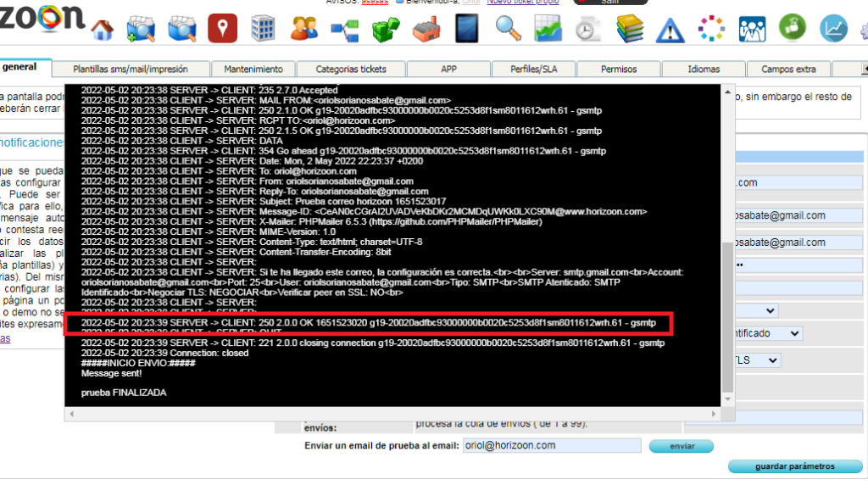Click the new ticket search folder icon with plus

click(x=141, y=29)
